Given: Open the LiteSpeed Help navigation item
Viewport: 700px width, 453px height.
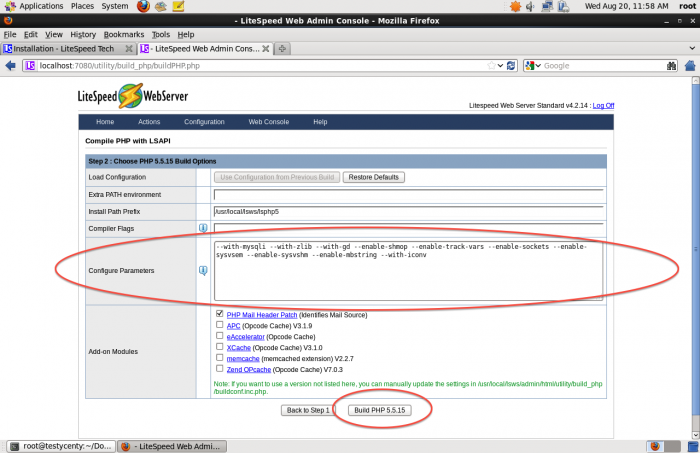Looking at the screenshot, I should (320, 122).
